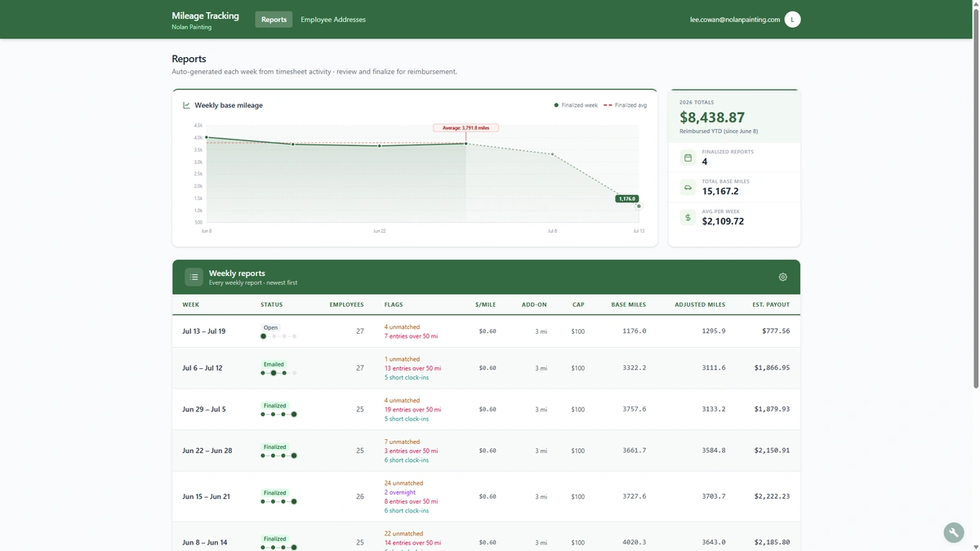Screen dimensions: 980x551
Task: Click the ADJUSTED MILES column header
Action: [x=700, y=304]
